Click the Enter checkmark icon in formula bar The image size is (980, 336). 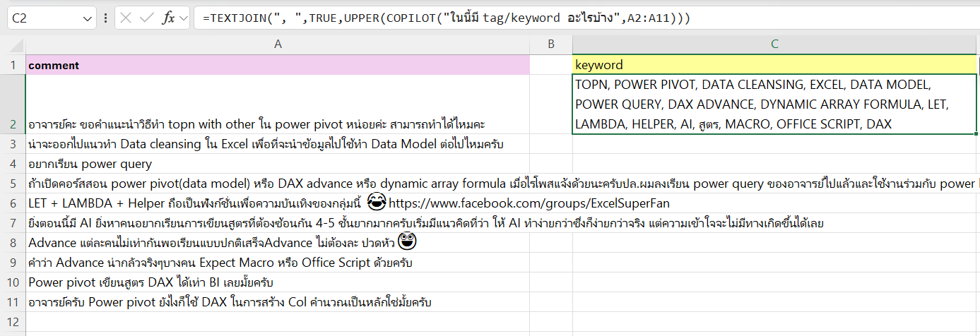point(147,18)
